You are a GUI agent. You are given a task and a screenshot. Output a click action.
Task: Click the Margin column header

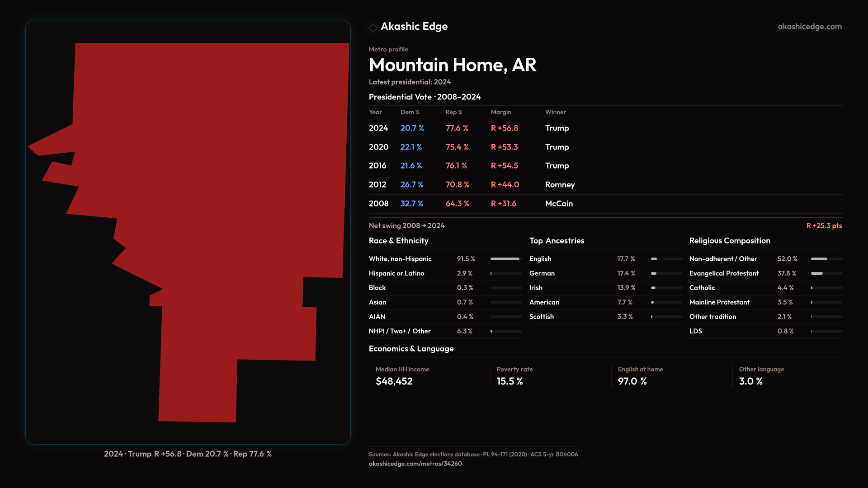click(501, 112)
